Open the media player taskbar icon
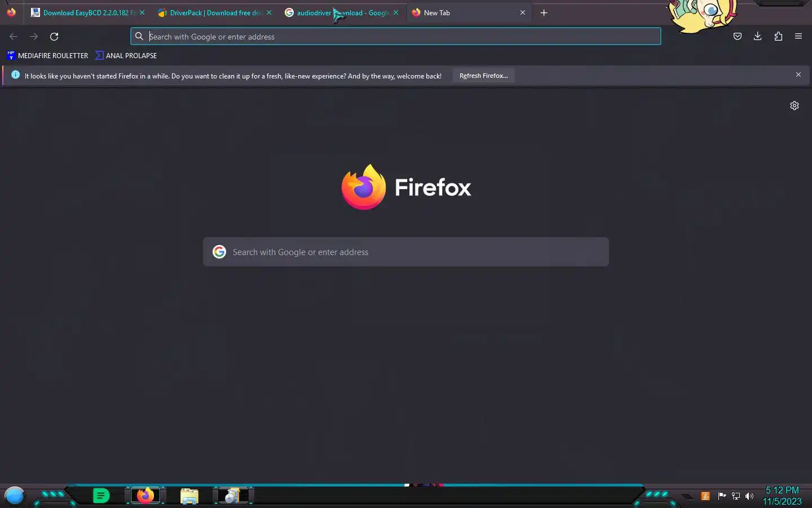 pyautogui.click(x=232, y=496)
